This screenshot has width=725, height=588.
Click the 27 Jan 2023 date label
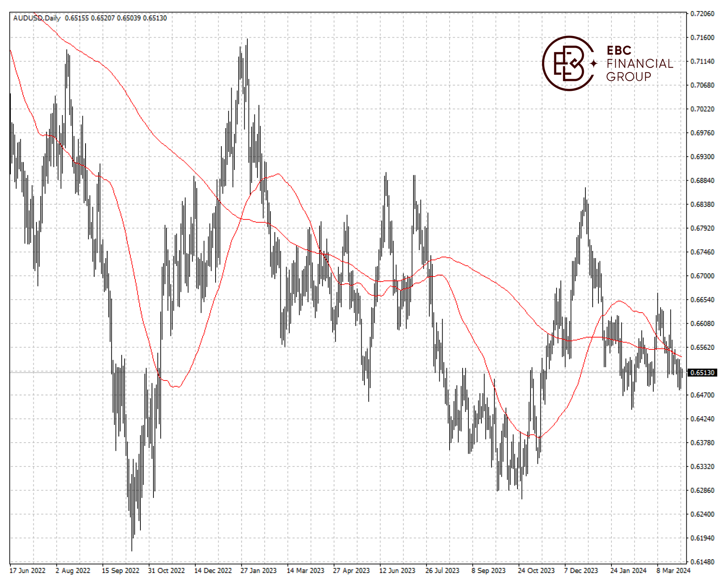pos(259,571)
